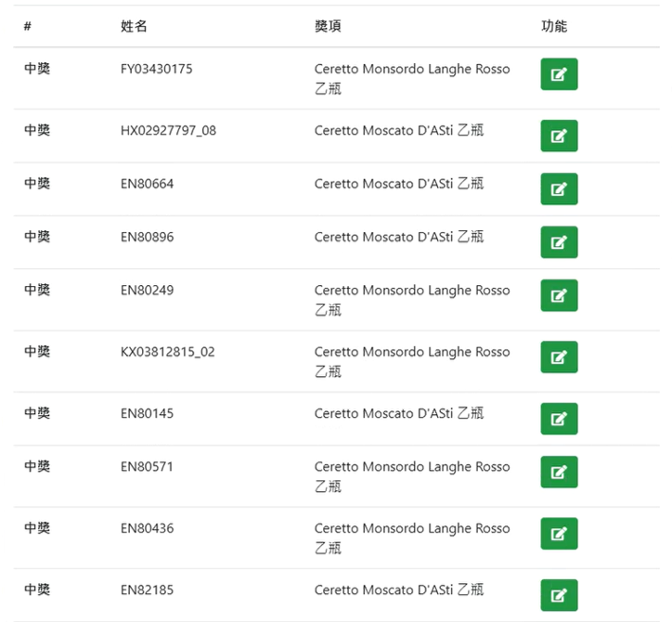Edit the EN80249 prize record

click(559, 295)
